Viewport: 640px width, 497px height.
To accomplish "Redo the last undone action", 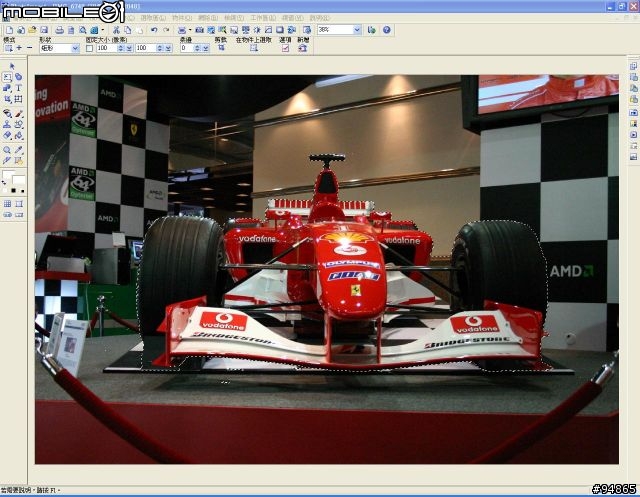I will click(166, 30).
